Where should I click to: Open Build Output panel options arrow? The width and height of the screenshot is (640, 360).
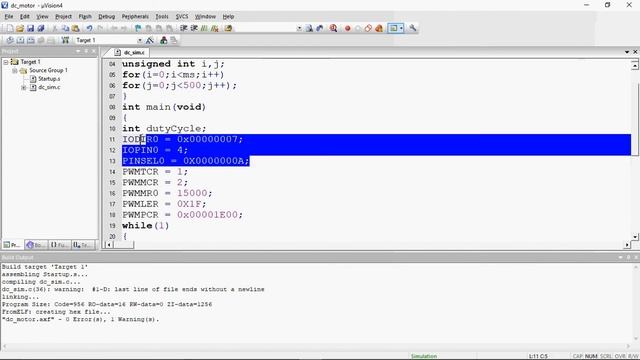[x=620, y=257]
